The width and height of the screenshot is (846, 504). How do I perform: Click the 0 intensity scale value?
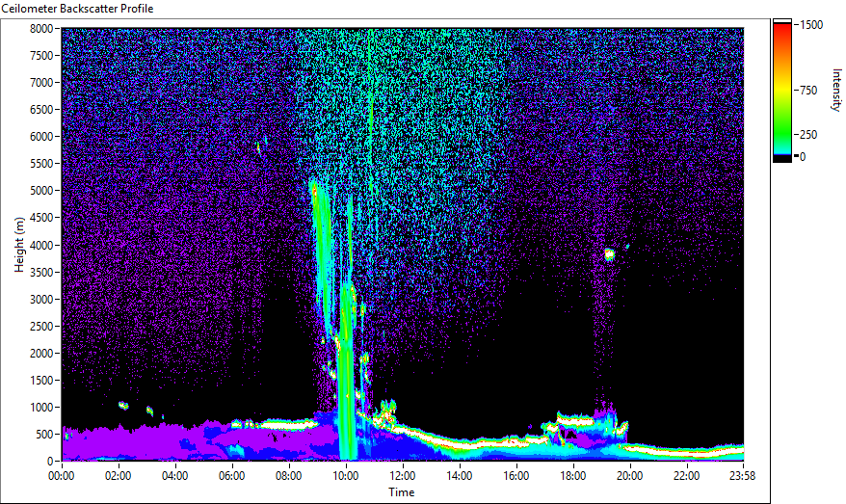click(803, 156)
